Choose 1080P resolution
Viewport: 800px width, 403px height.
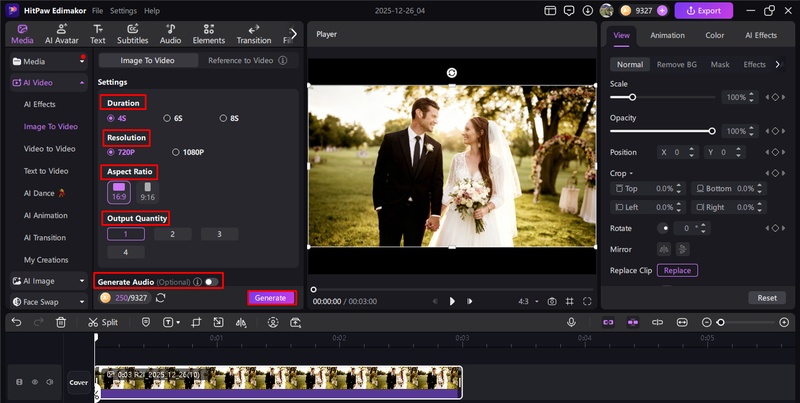coord(188,152)
